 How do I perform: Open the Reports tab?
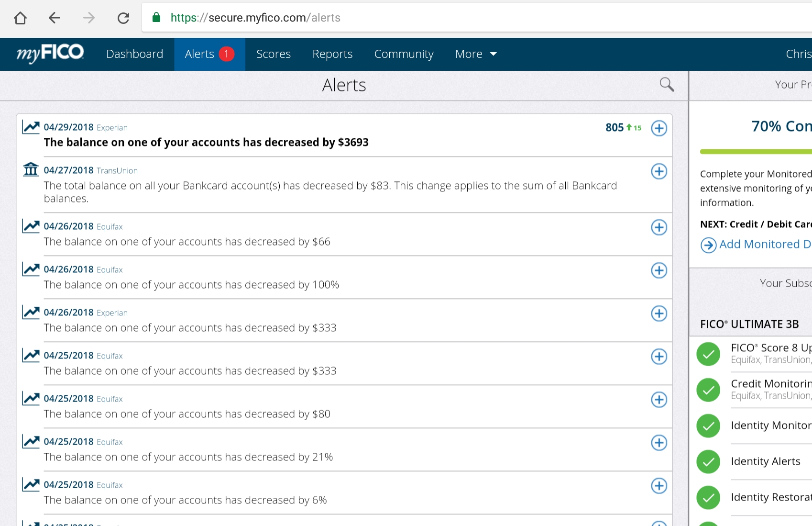332,54
